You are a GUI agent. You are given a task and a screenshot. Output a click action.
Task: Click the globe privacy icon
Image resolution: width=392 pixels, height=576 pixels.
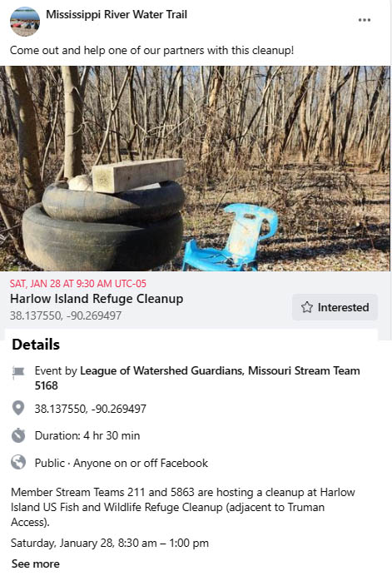pos(18,463)
